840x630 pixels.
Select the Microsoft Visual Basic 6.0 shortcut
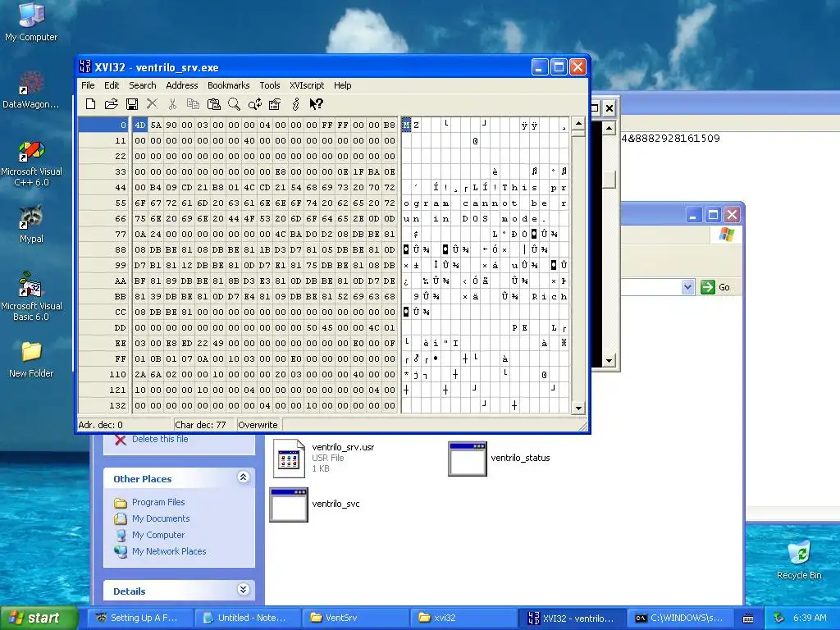(x=31, y=297)
